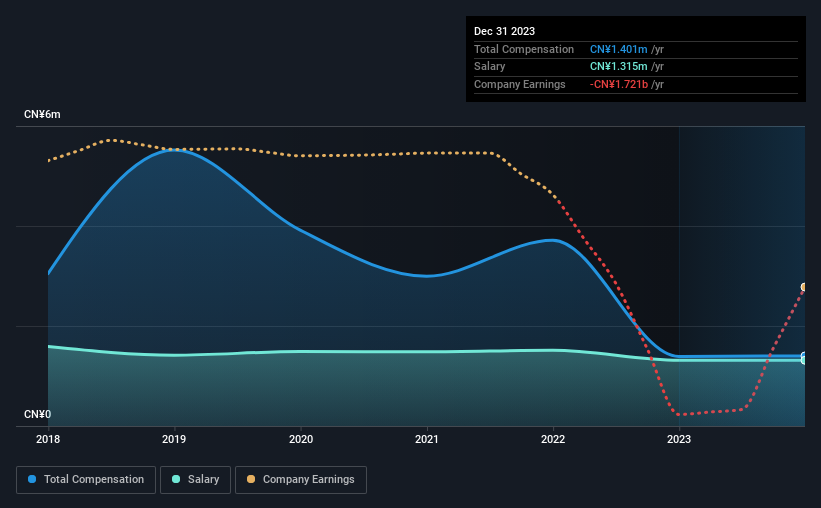The height and width of the screenshot is (508, 821).
Task: Click the blue Total Compensation legend dot
Action: click(x=32, y=479)
